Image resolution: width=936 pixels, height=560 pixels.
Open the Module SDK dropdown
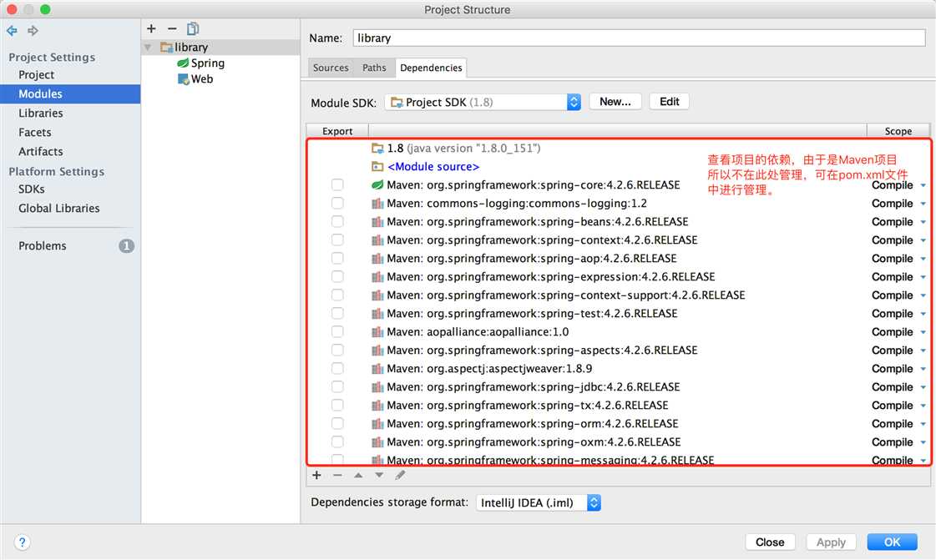click(483, 102)
